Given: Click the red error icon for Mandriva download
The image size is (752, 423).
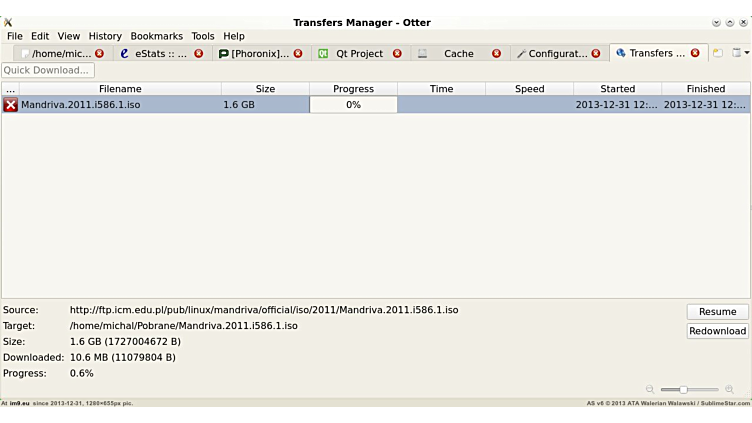Looking at the screenshot, I should 11,104.
